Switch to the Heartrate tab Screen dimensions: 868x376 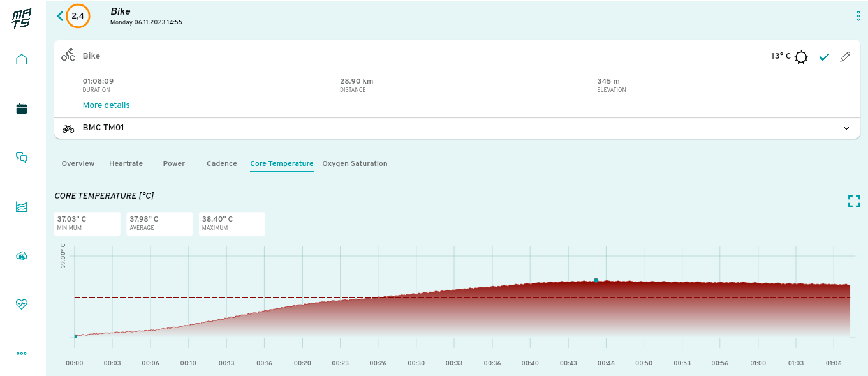click(x=126, y=164)
